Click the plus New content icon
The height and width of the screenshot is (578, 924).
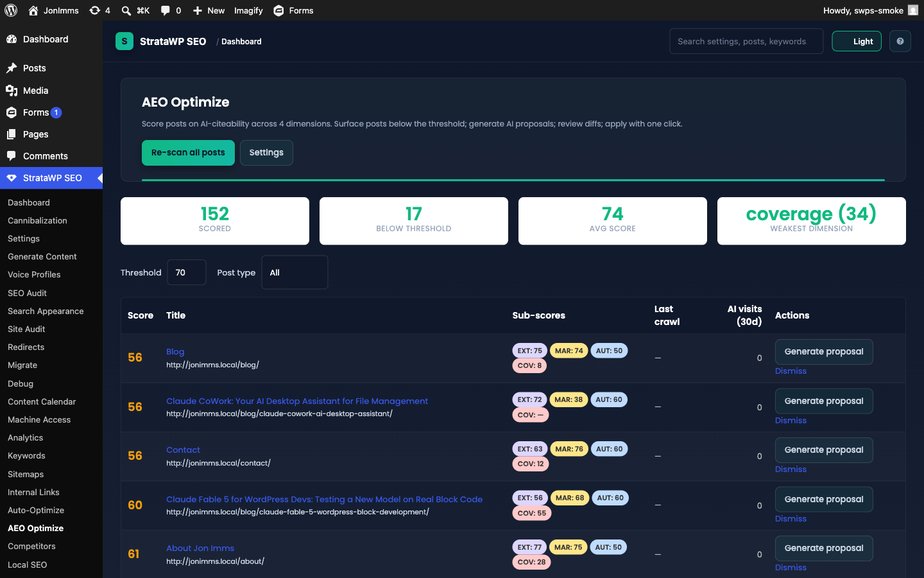tap(198, 10)
